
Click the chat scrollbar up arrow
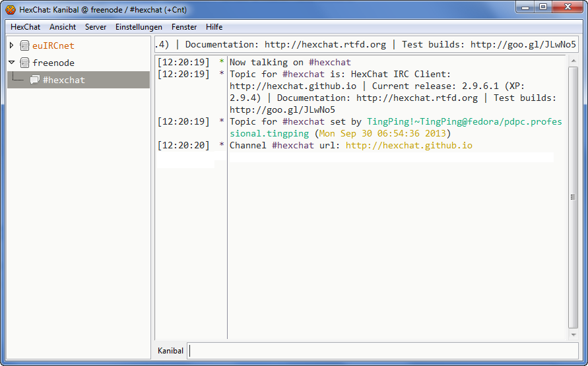(573, 61)
